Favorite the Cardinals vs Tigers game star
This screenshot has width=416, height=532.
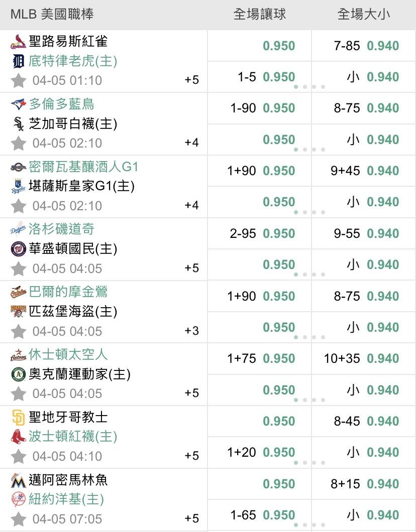pos(19,80)
